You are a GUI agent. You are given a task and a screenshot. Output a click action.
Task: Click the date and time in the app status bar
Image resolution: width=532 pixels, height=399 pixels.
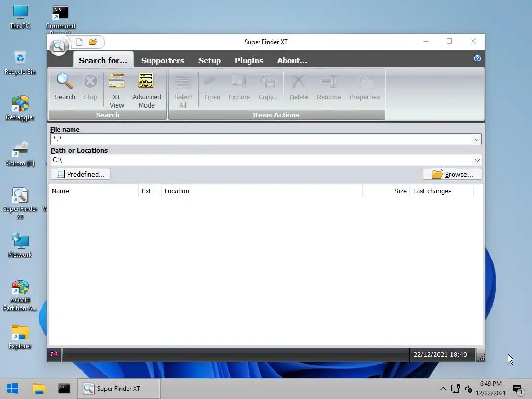pyautogui.click(x=440, y=354)
